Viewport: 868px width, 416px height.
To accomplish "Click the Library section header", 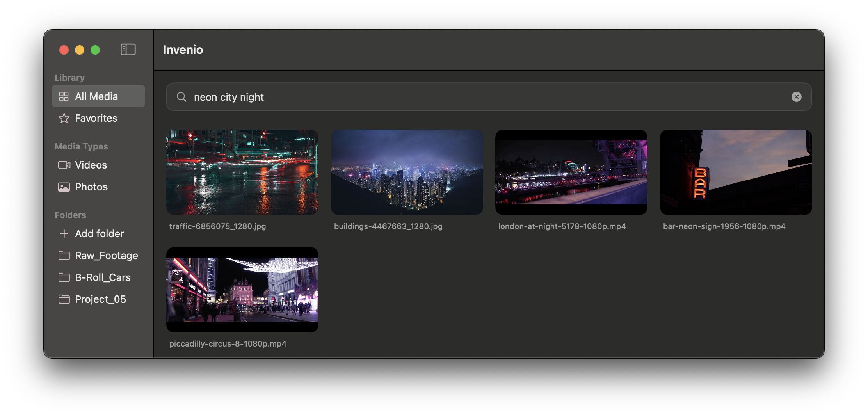I will point(69,78).
